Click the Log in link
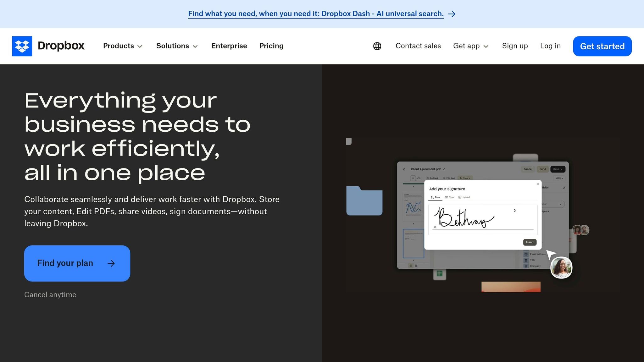644x362 pixels. pyautogui.click(x=550, y=46)
